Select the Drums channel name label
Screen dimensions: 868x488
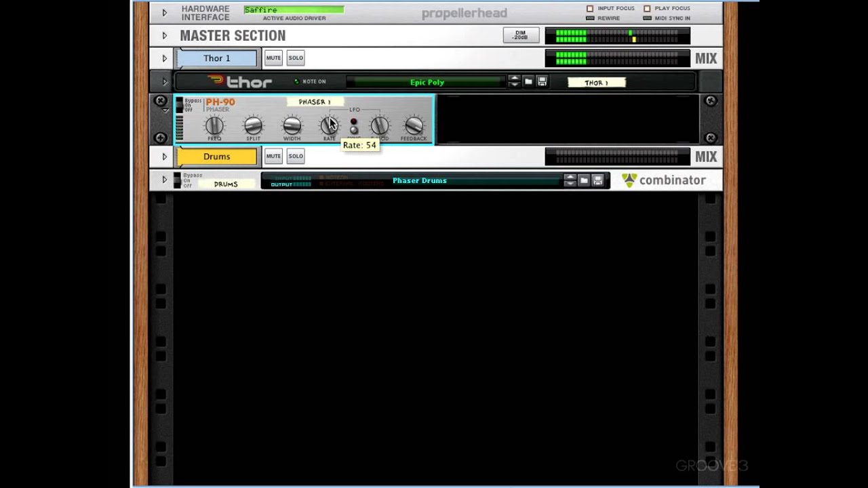(217, 157)
